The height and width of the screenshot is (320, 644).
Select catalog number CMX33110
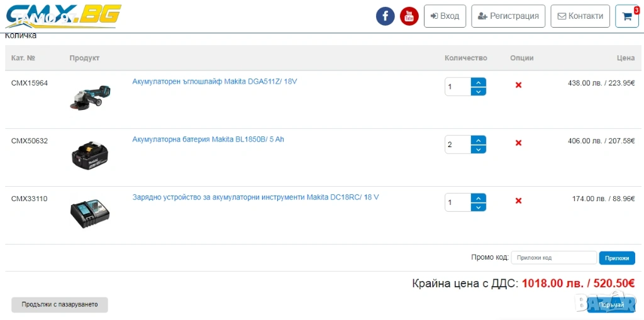(x=30, y=199)
